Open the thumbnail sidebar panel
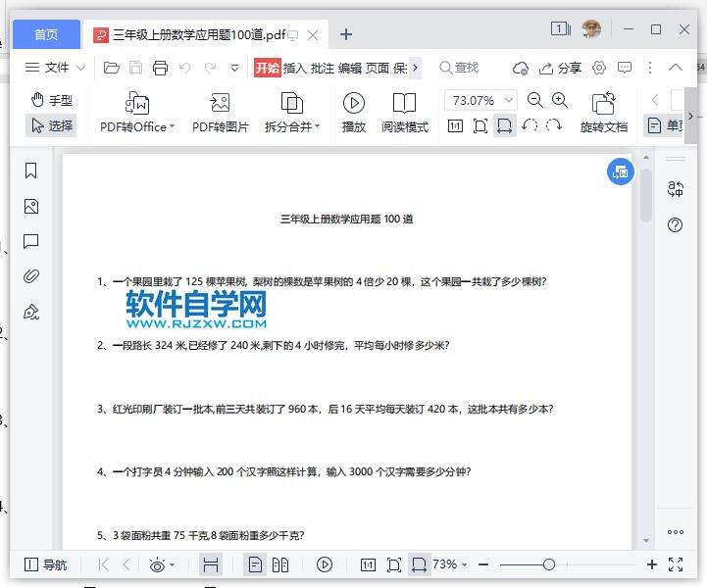 point(31,207)
